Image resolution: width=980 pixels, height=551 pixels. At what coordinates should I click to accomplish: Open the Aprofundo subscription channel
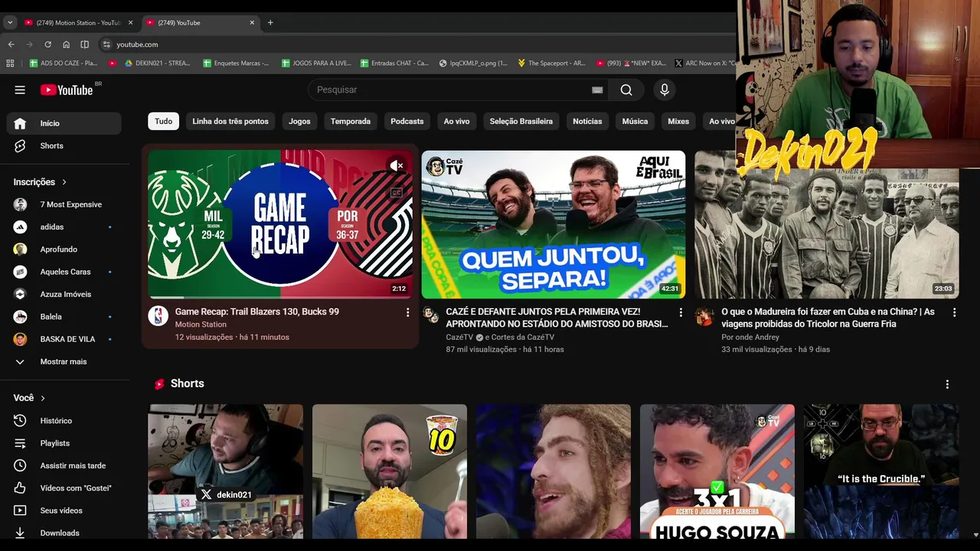pos(64,249)
